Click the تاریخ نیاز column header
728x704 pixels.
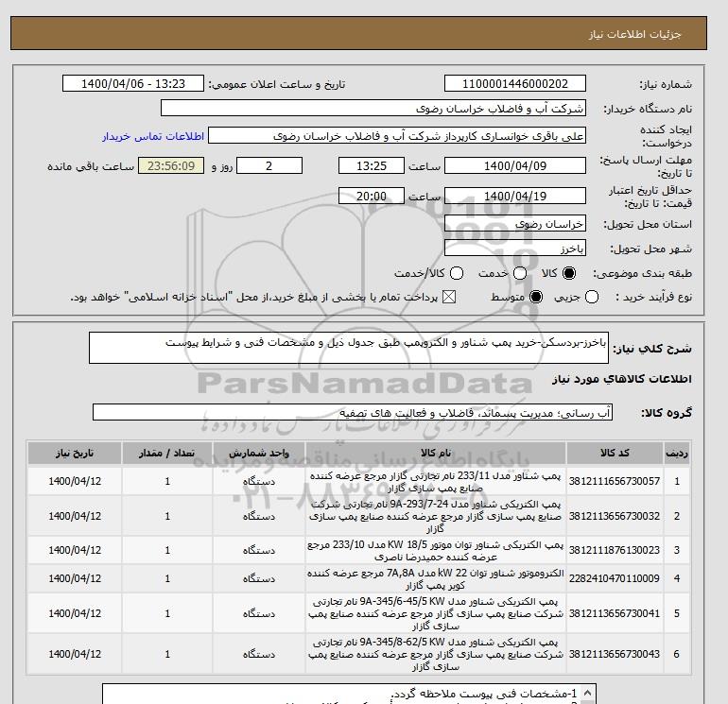tap(75, 453)
